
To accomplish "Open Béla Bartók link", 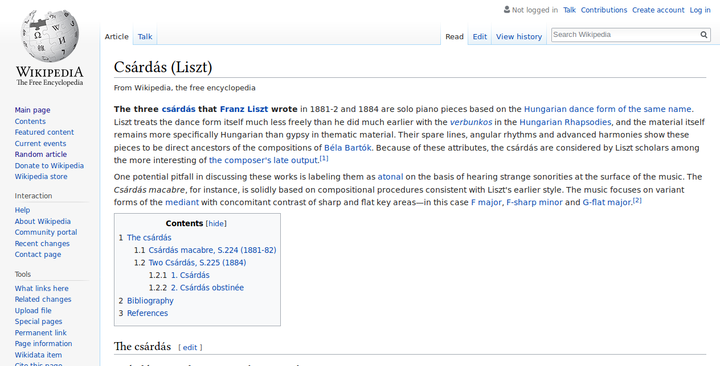I will tap(348, 148).
